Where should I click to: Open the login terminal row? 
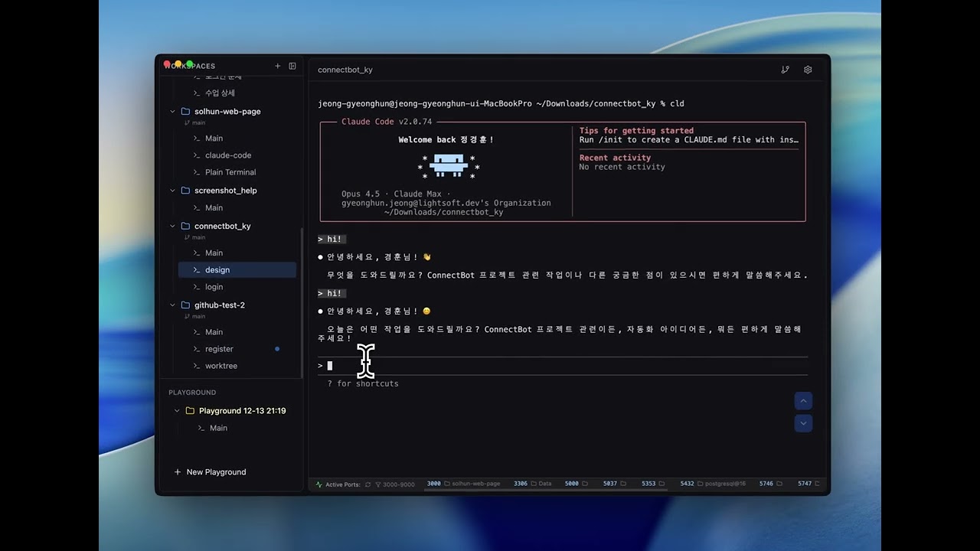tap(237, 287)
